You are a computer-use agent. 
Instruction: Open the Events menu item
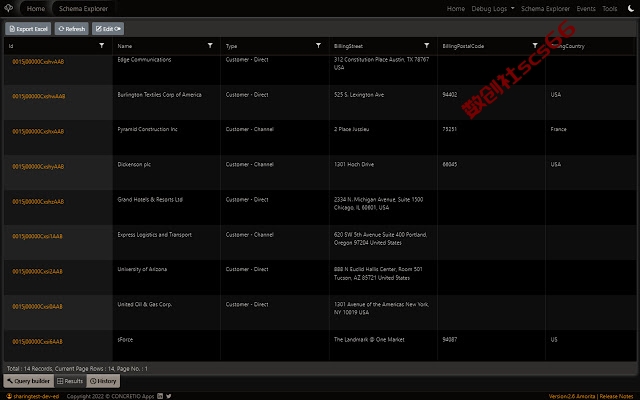point(586,9)
